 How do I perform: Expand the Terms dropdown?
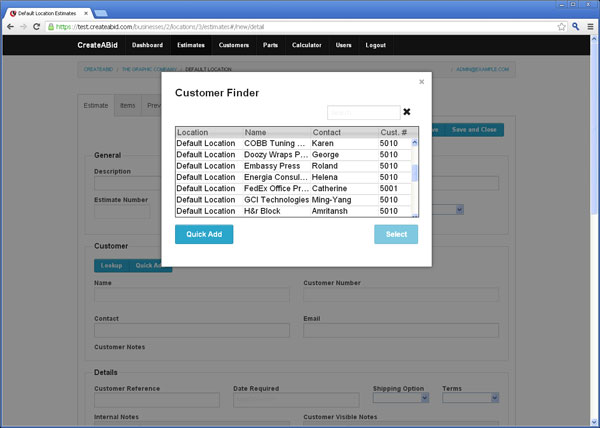(x=469, y=398)
